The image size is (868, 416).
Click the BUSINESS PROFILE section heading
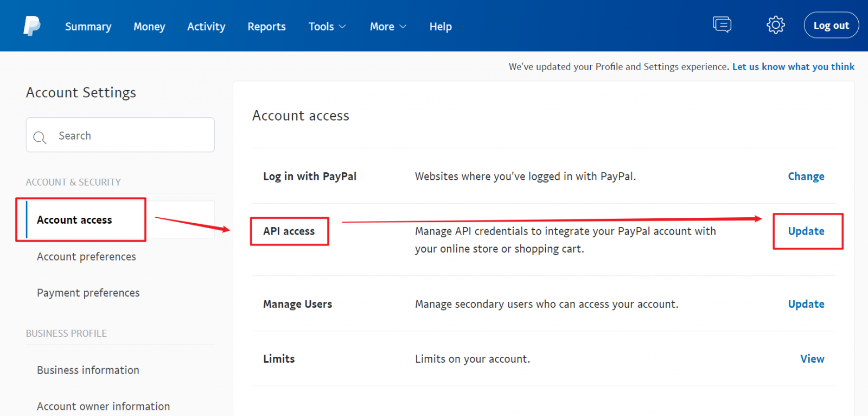66,333
